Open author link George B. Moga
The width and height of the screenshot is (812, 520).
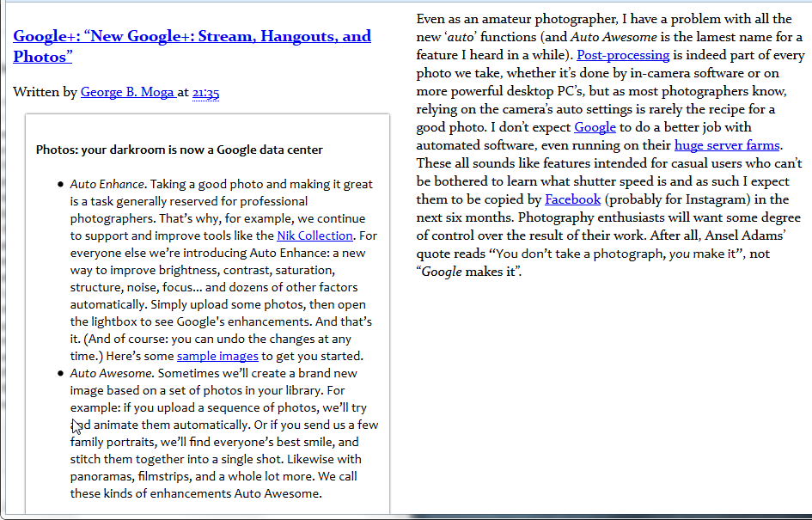pos(128,92)
